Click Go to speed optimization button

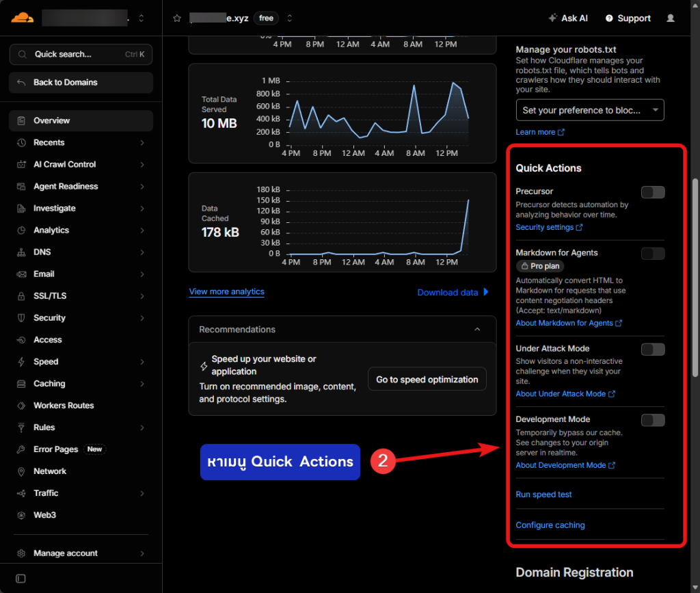(x=427, y=379)
